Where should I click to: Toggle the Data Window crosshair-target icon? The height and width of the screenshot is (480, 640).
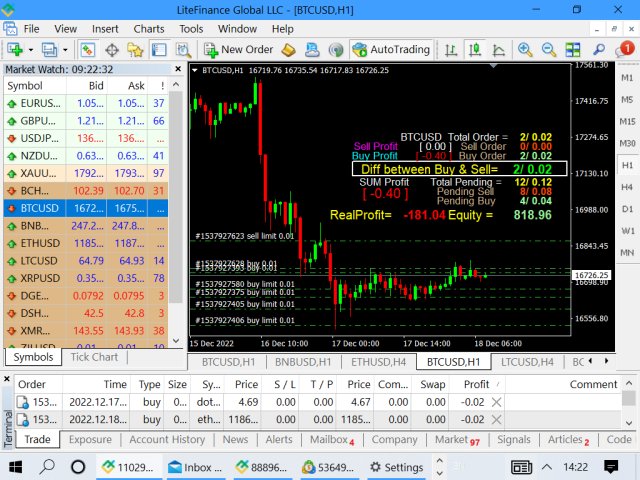[x=112, y=50]
